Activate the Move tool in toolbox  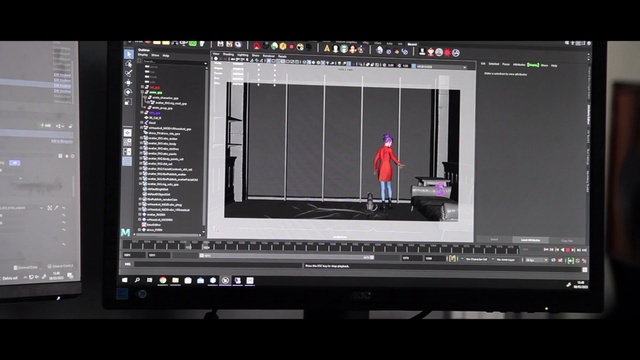(x=129, y=82)
